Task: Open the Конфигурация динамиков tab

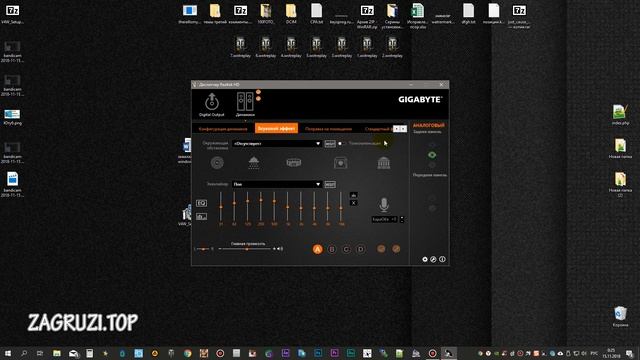Action: pyautogui.click(x=223, y=129)
